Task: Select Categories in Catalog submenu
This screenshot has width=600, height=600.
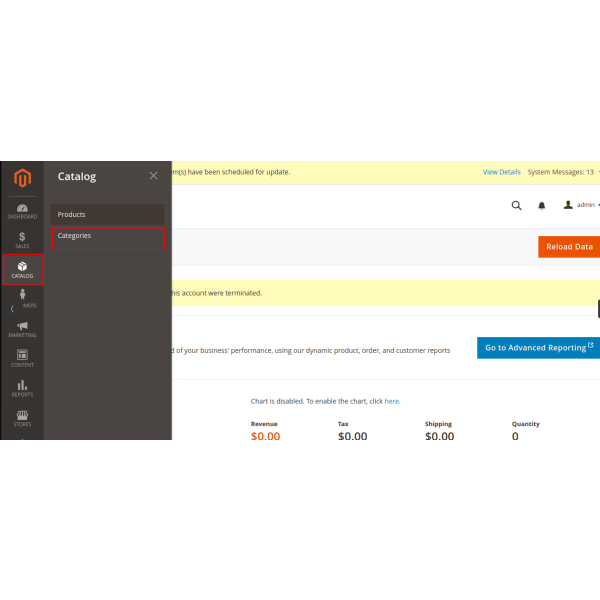Action: click(107, 236)
